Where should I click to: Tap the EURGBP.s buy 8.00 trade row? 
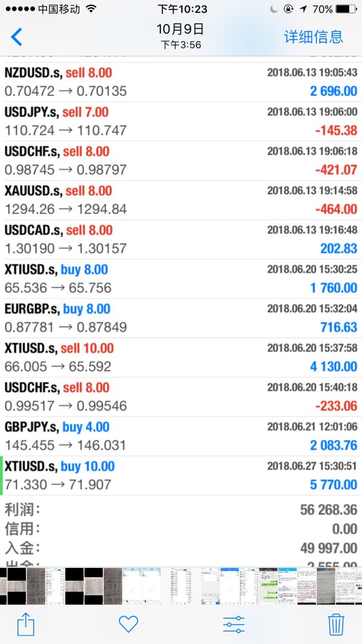[181, 318]
